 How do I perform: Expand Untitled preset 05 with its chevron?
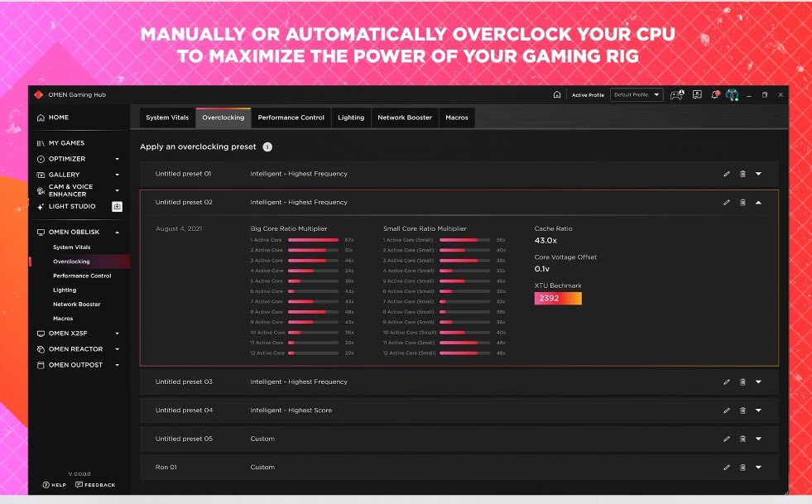coord(758,439)
